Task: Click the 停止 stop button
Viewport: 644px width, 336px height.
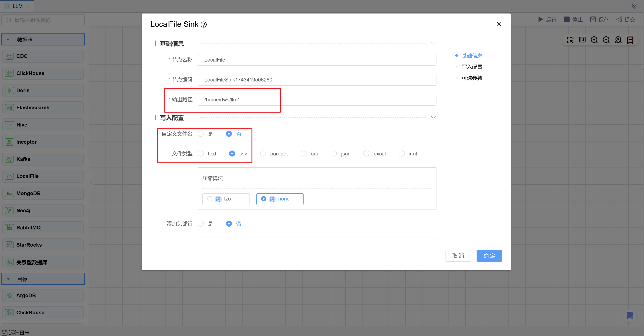Action: 573,20
